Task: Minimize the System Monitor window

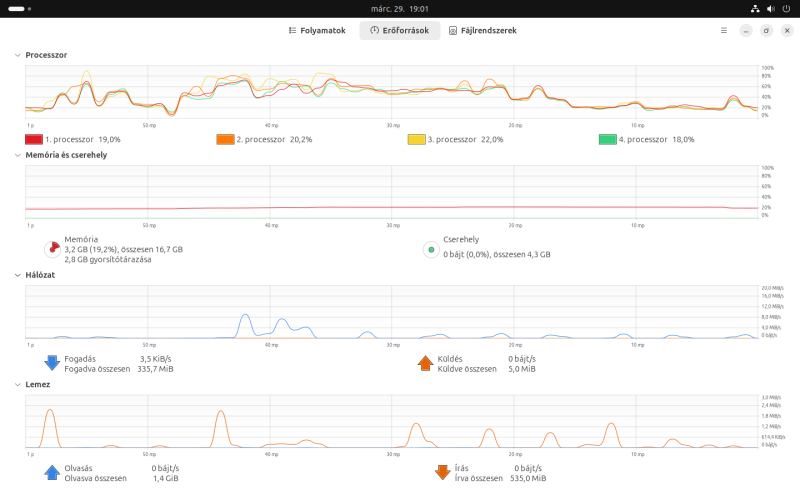Action: point(746,31)
